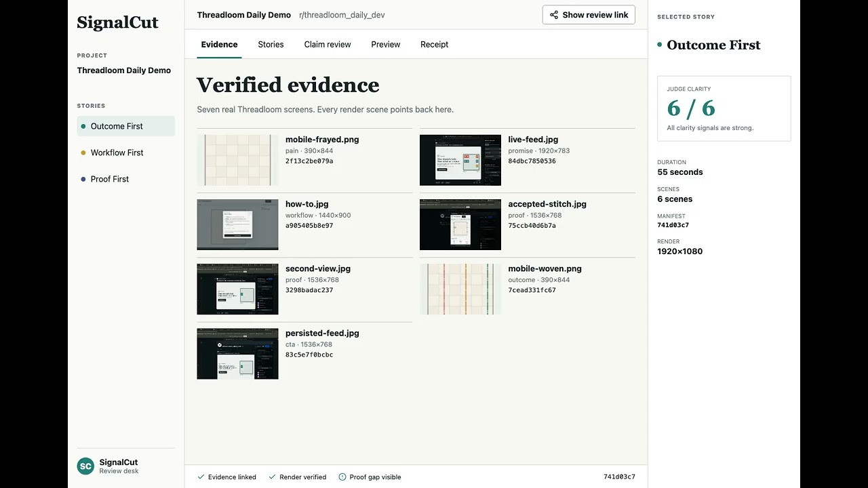The height and width of the screenshot is (488, 868).
Task: Open the persisted-feed.jpg thumbnail
Action: [237, 354]
